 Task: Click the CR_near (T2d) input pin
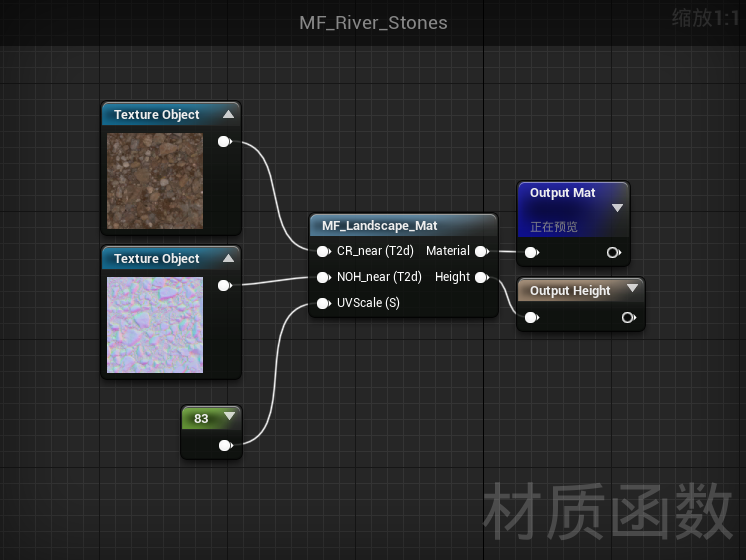pos(324,251)
